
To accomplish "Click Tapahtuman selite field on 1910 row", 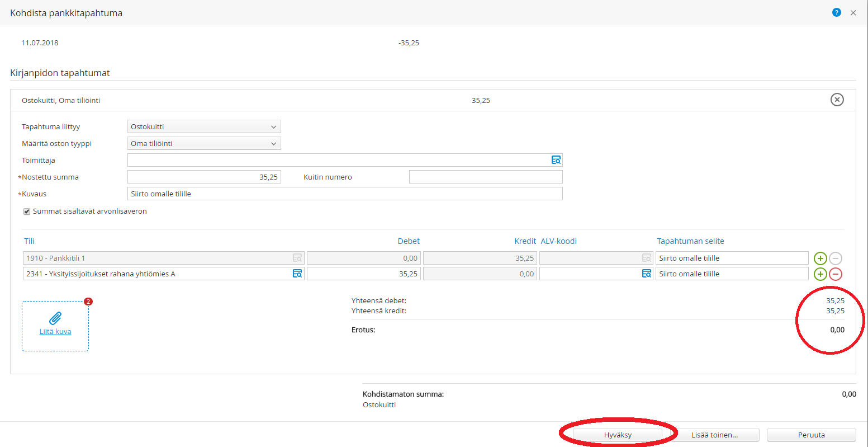I will [x=732, y=258].
